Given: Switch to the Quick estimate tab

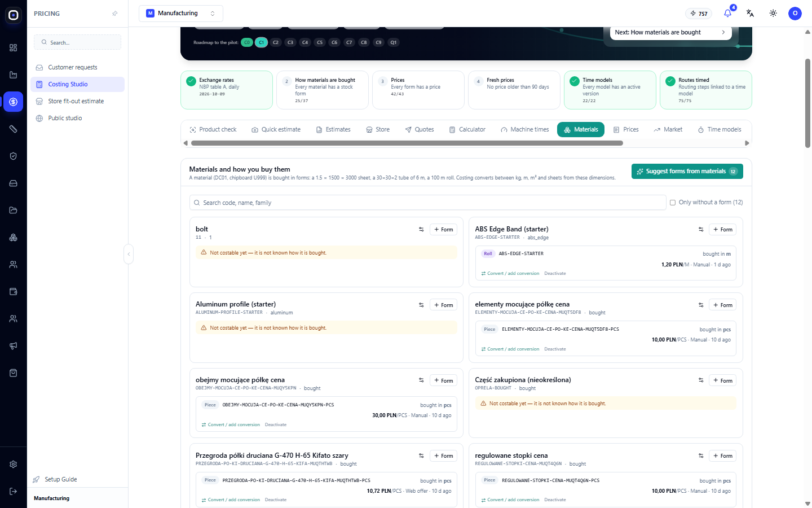Looking at the screenshot, I should pyautogui.click(x=276, y=130).
